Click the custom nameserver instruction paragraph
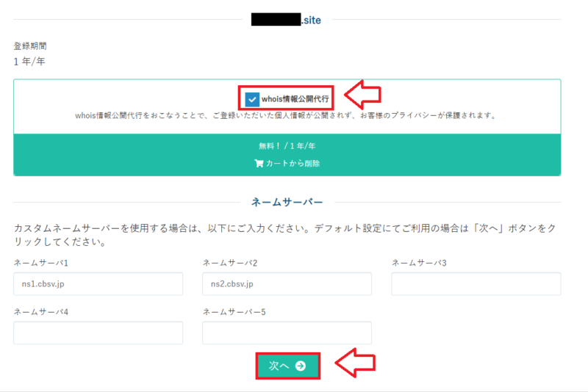Image resolution: width=588 pixels, height=392 pixels. 285,235
